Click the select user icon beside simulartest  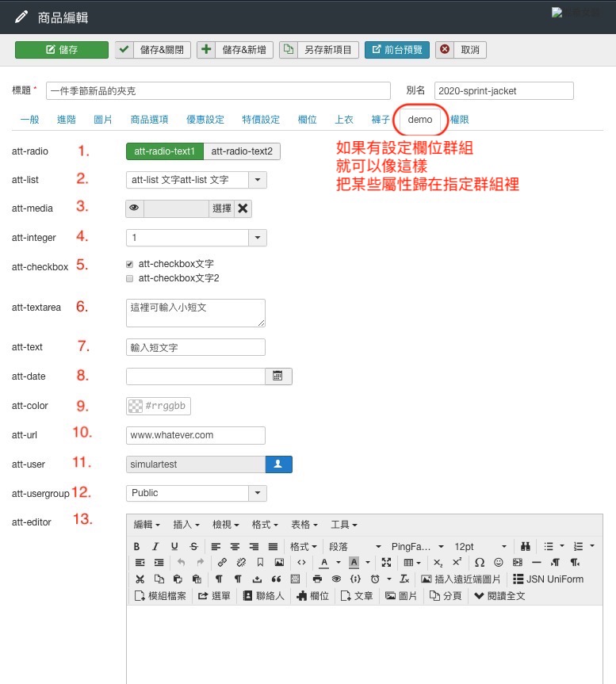[x=278, y=464]
